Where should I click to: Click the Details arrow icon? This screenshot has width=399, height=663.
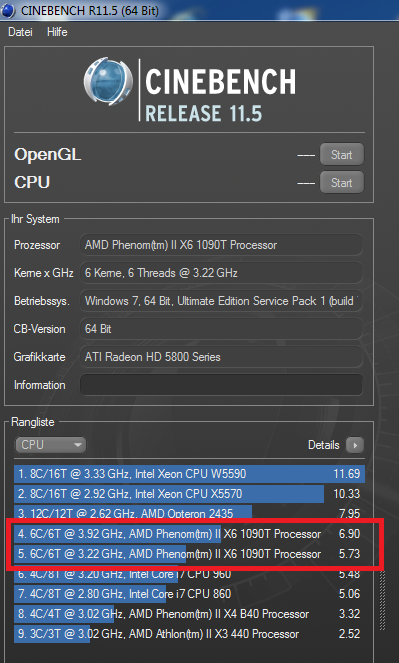point(355,445)
